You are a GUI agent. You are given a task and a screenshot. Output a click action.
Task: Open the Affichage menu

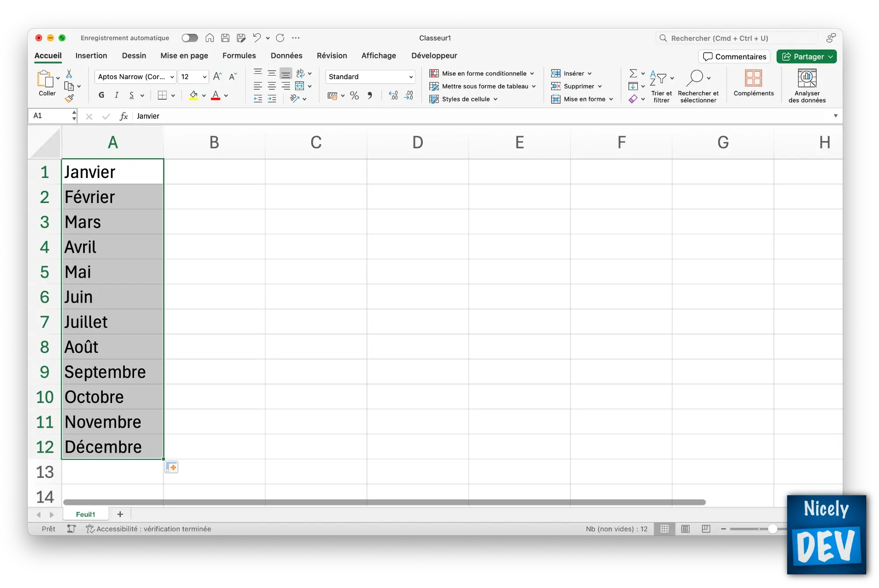click(378, 55)
